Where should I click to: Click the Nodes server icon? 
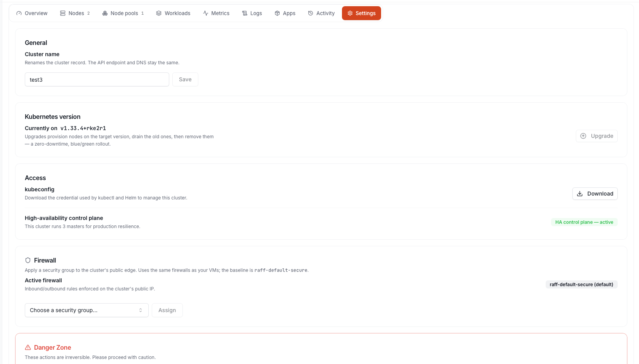point(63,13)
